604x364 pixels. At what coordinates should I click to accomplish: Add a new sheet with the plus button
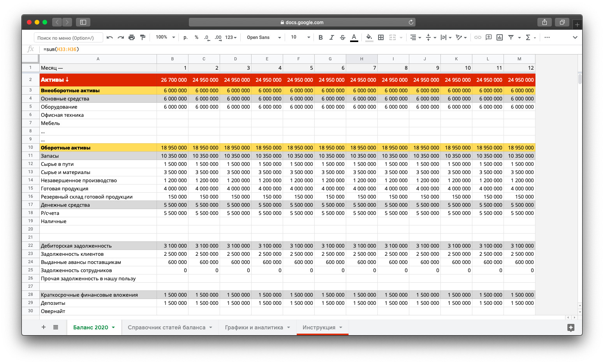(44, 327)
